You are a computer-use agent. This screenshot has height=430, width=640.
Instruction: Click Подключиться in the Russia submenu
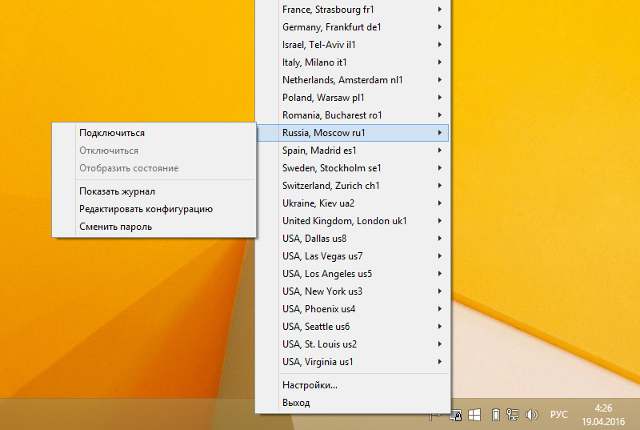point(154,133)
